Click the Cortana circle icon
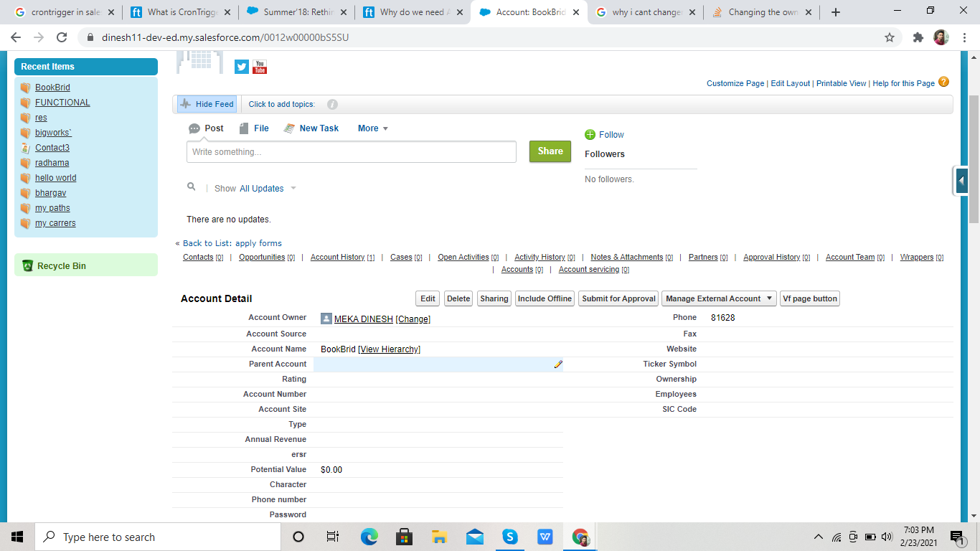This screenshot has width=980, height=551. (x=299, y=537)
